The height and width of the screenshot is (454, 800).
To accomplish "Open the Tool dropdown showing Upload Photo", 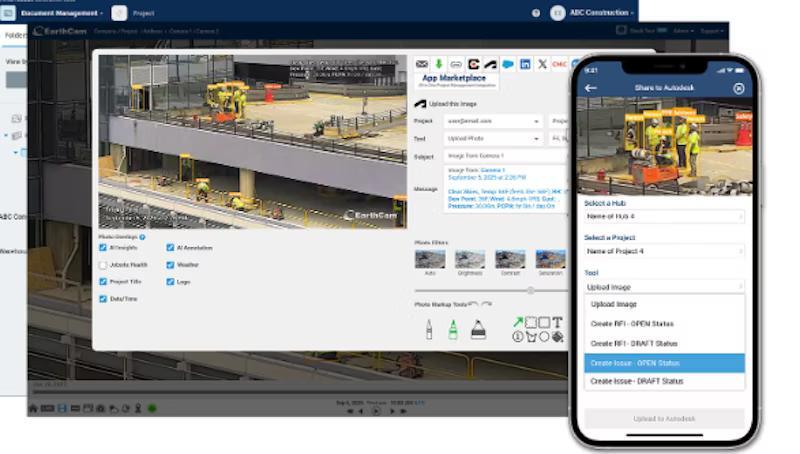I will (x=493, y=139).
